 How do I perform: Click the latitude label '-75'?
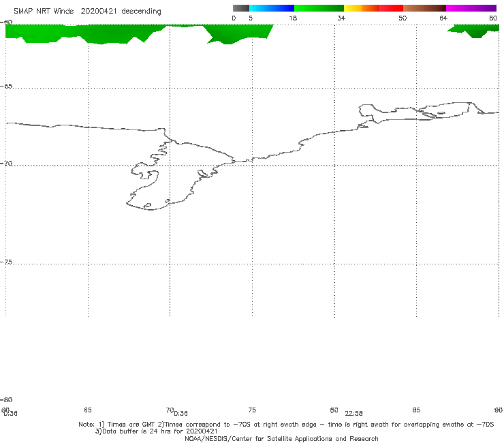[x=6, y=262]
